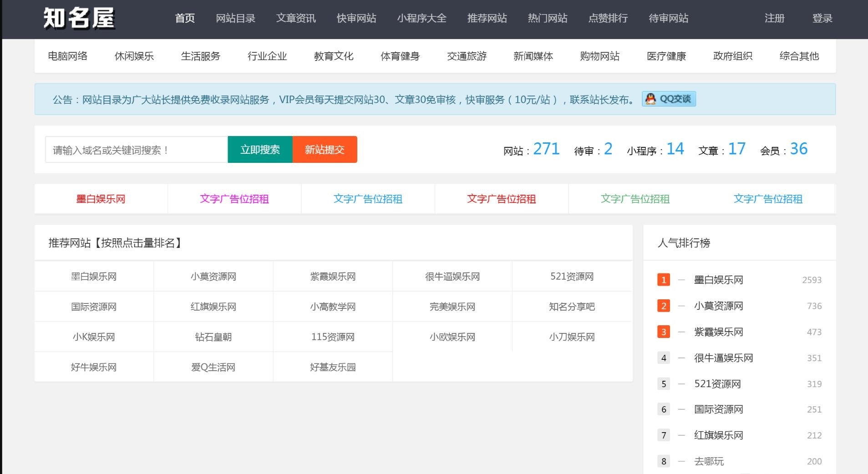This screenshot has width=868, height=474.
Task: Click the 登录 login link
Action: [822, 19]
